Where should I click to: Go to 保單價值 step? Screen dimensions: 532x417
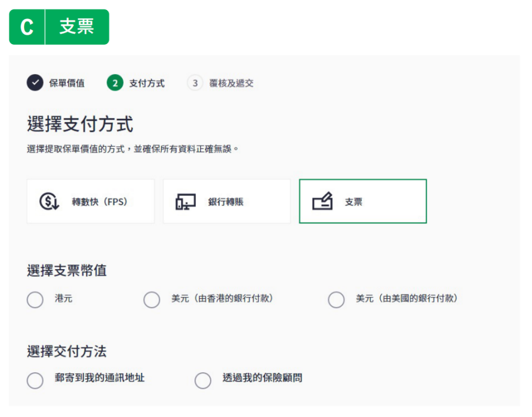66,83
